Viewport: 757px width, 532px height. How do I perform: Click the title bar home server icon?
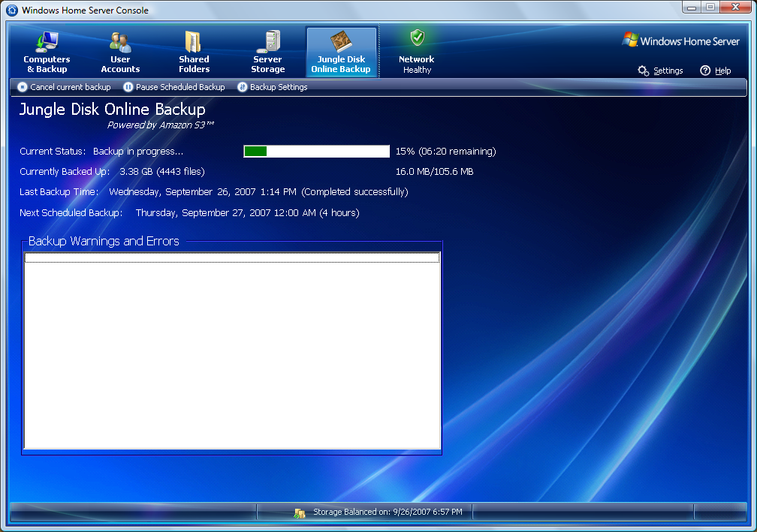tap(12, 10)
